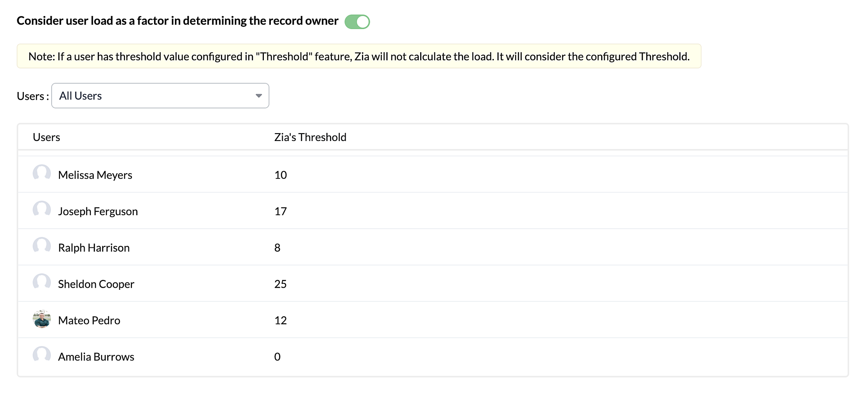
Task: Click Melissa Meyers' avatar icon
Action: (x=42, y=174)
